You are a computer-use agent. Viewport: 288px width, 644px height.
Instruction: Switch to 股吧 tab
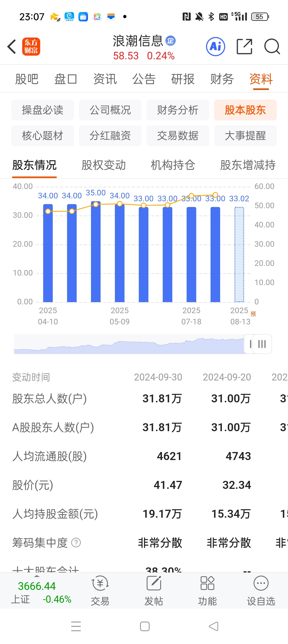27,79
